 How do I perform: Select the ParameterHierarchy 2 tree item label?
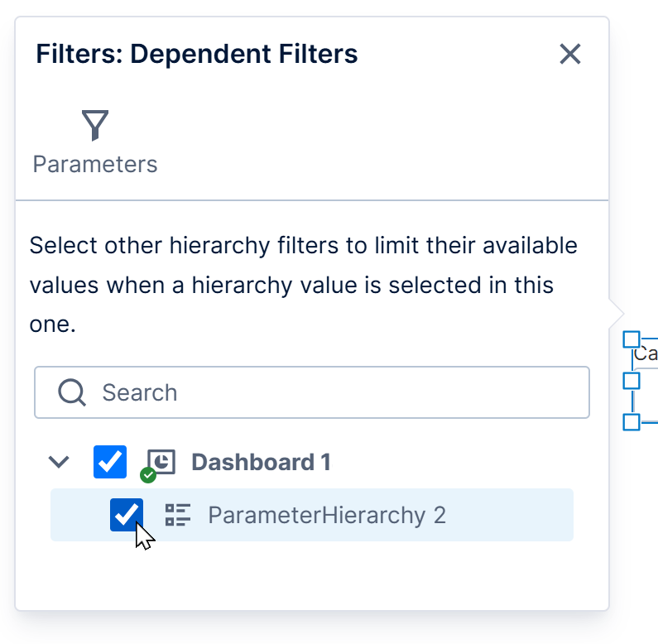click(327, 516)
